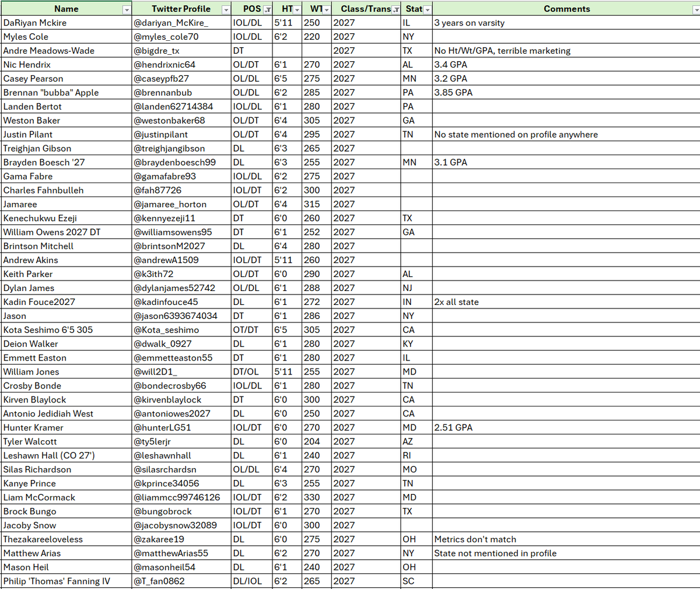Select position OT/DT in Kota Seshimo's row

(x=252, y=330)
